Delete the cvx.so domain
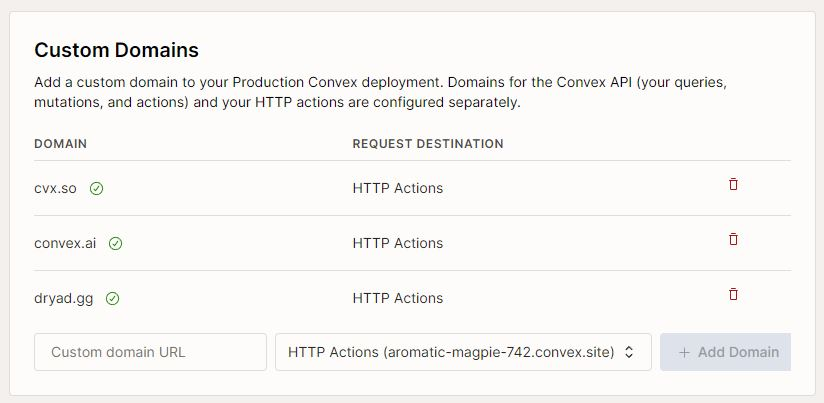Screen dimensions: 824x403 click(733, 185)
